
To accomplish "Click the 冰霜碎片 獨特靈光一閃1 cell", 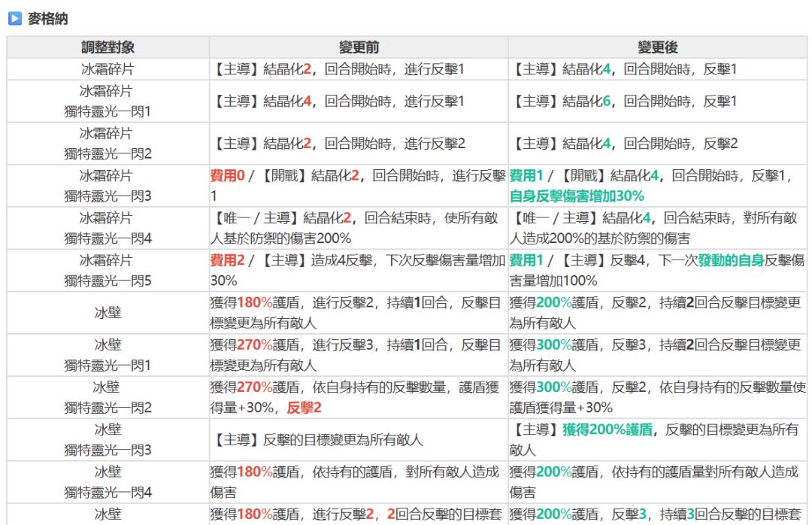I will [x=108, y=101].
